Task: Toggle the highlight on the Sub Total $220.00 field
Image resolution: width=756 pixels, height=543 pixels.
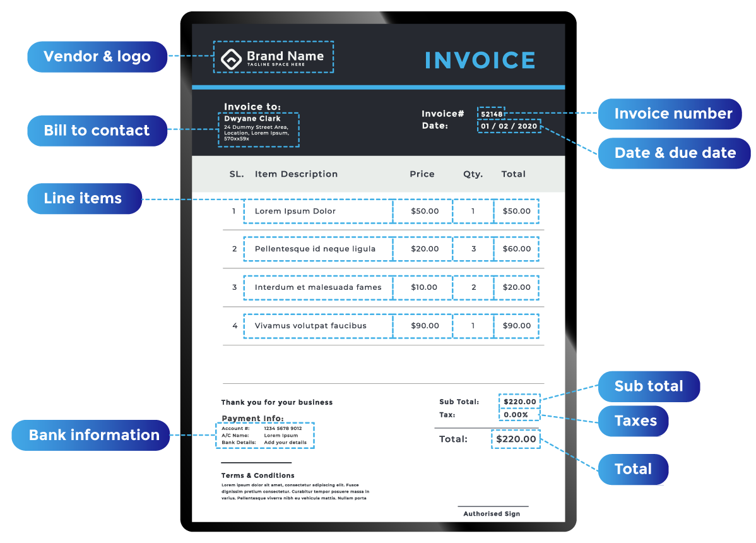Action: (x=519, y=402)
